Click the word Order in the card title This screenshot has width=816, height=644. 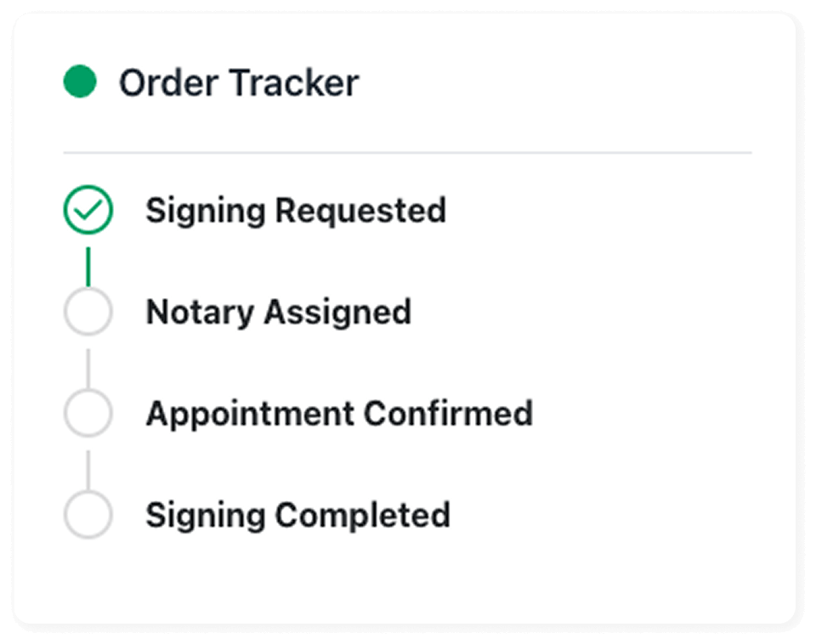pos(168,82)
